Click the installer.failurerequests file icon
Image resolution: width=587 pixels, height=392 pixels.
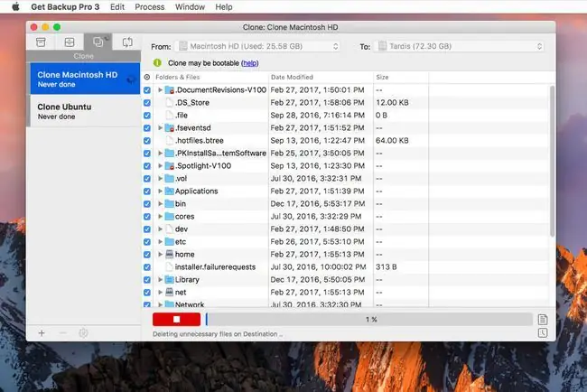(170, 267)
